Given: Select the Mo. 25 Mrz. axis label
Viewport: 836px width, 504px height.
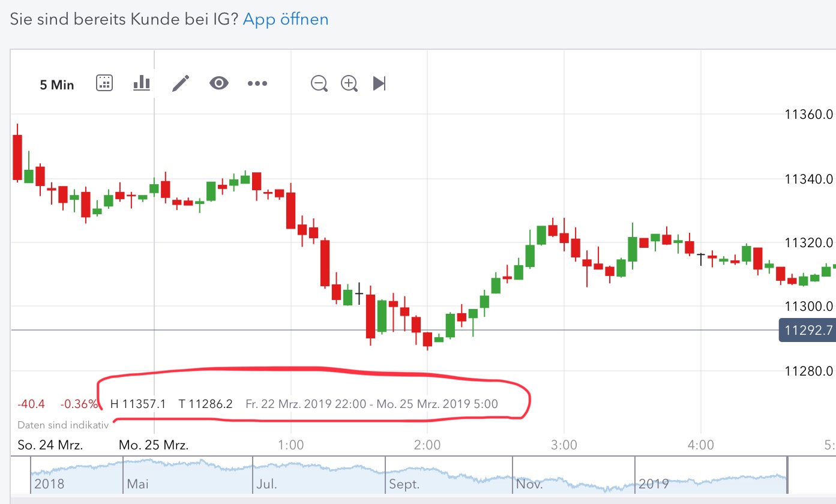Looking at the screenshot, I should tap(152, 445).
